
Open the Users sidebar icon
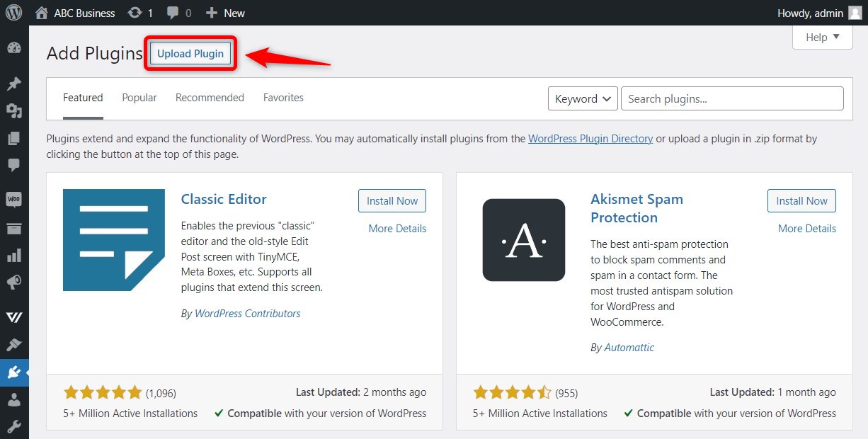(x=14, y=399)
